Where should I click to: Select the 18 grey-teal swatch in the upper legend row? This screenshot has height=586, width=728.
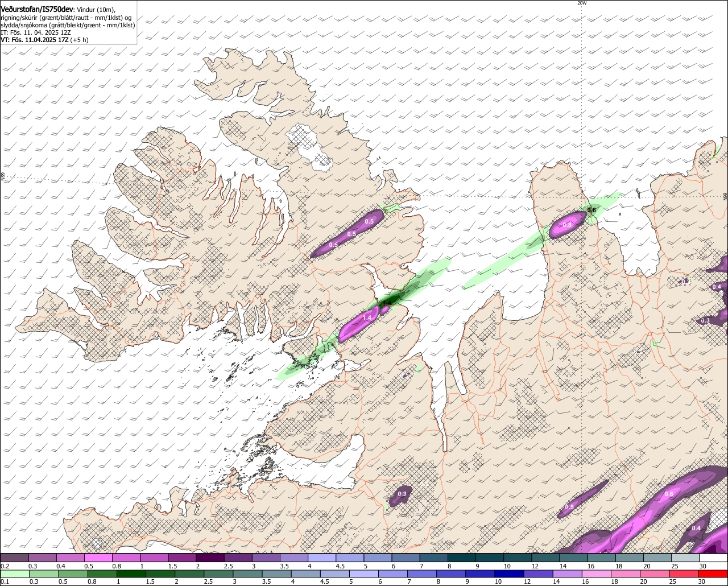[630, 558]
